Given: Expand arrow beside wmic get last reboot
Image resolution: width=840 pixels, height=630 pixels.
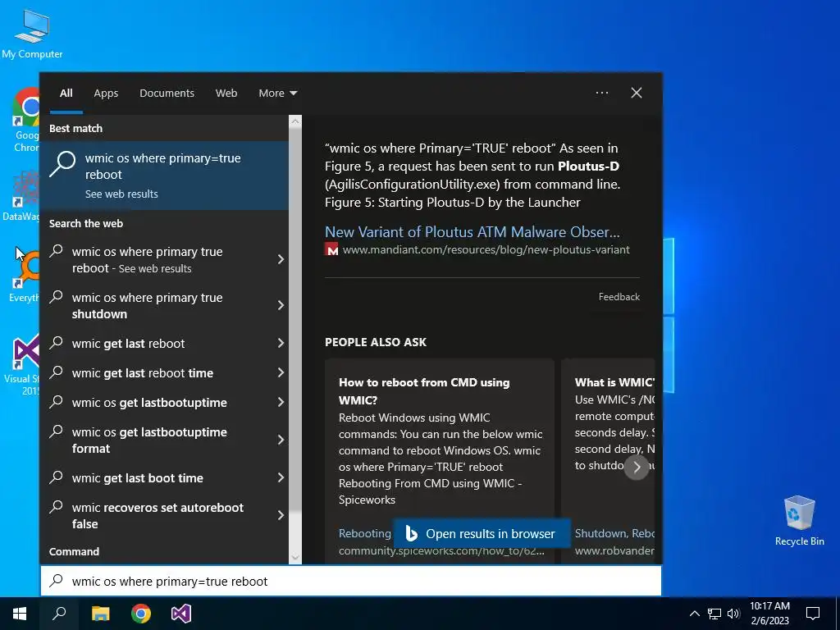Looking at the screenshot, I should [x=281, y=344].
